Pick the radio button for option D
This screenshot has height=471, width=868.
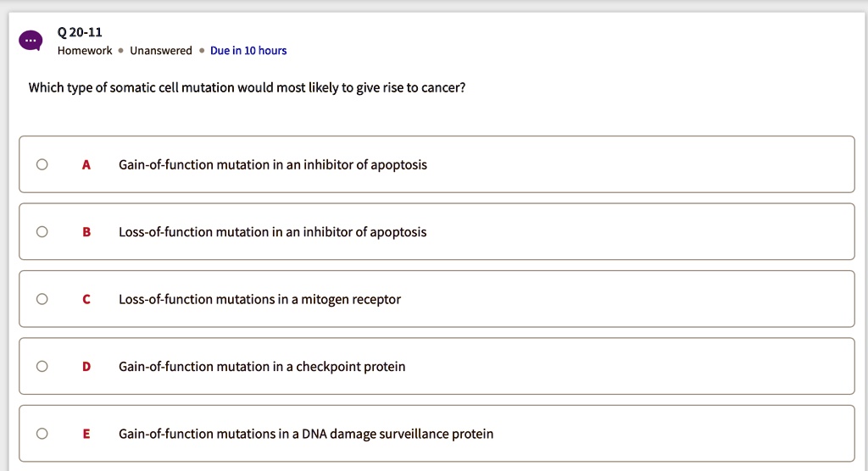42,367
